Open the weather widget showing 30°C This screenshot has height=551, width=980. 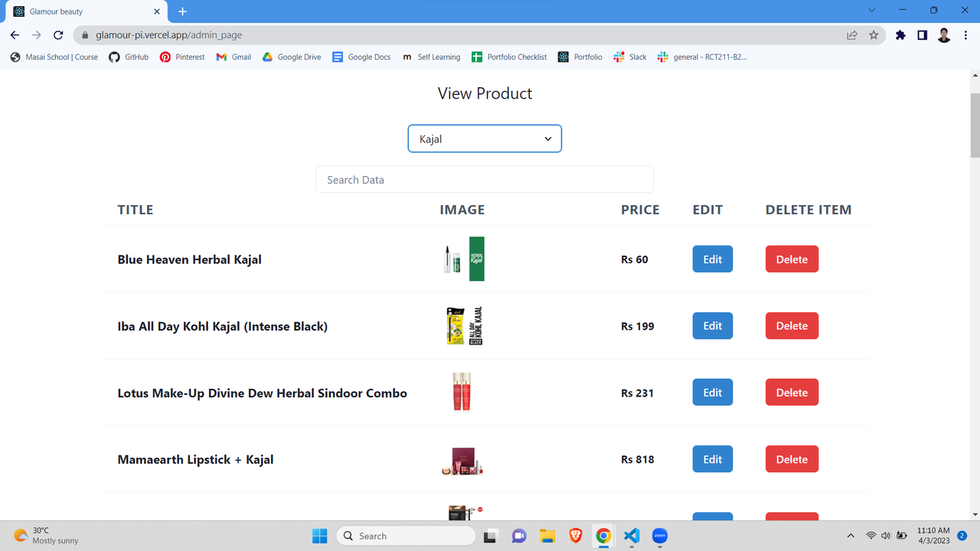point(47,536)
